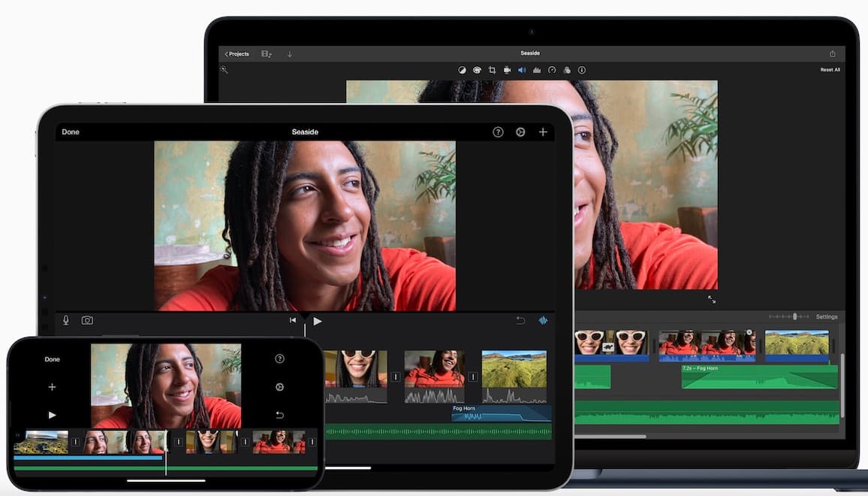This screenshot has height=496, width=868.
Task: Open the Settings popup in the MacBook timeline
Action: pyautogui.click(x=827, y=316)
